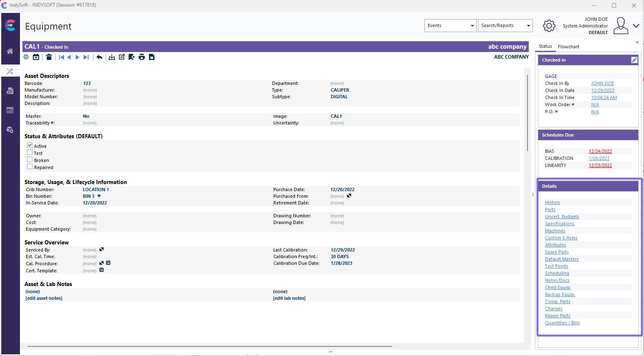Click the edit asset notes link
This screenshot has height=356, width=644.
[x=44, y=298]
